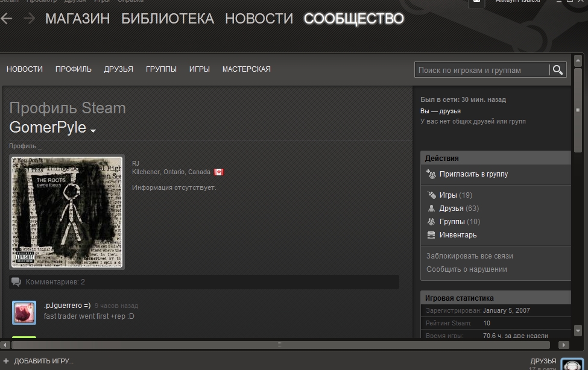
Task: Click the Заблокировать все связи link
Action: click(469, 256)
